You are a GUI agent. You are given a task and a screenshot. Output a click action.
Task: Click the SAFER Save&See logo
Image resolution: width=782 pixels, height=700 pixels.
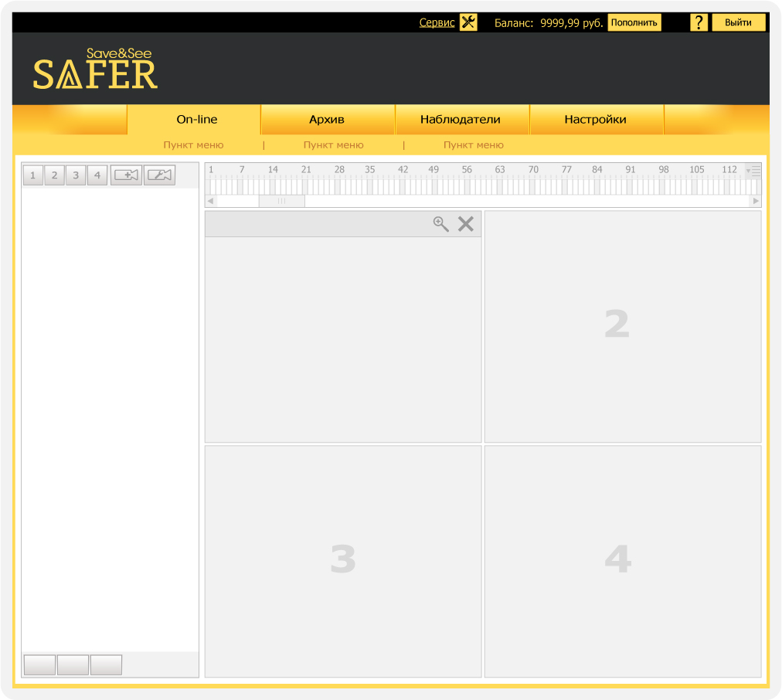95,69
